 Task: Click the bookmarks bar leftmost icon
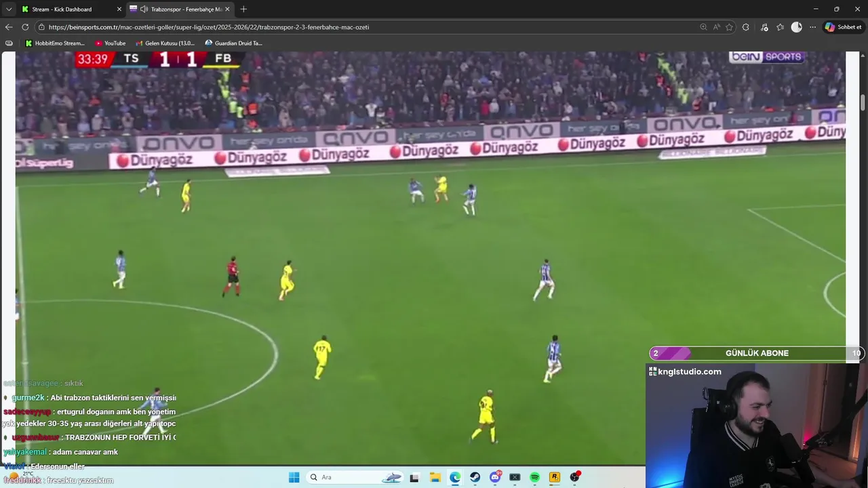point(9,43)
